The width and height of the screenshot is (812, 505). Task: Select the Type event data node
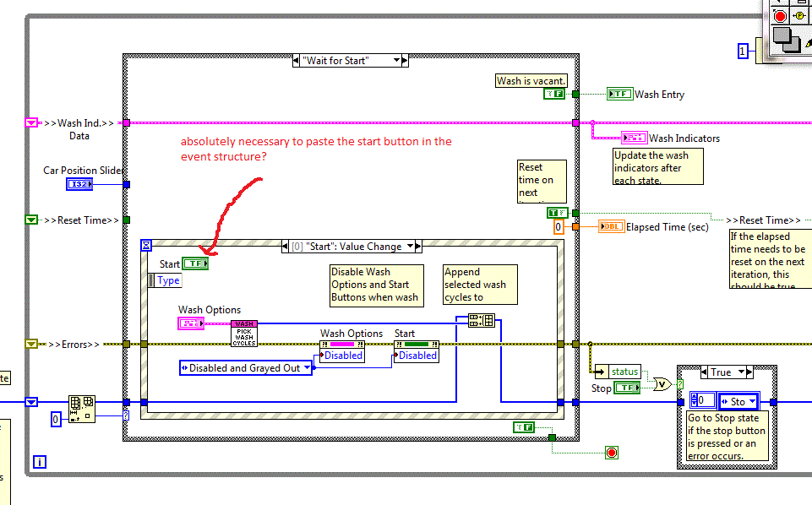coord(165,280)
